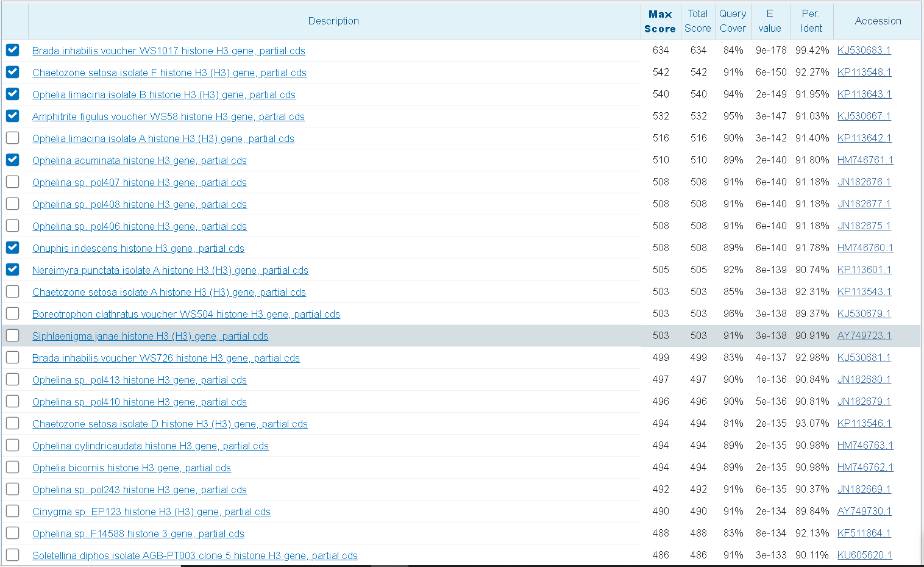Open Amphitrite figulus voucher WS58 link
The height and width of the screenshot is (567, 924).
click(168, 116)
